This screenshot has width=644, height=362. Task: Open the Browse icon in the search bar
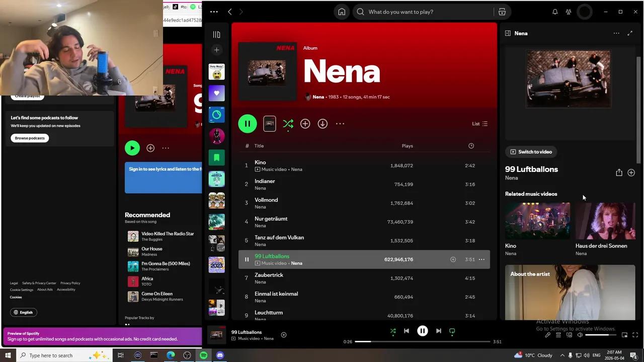502,12
